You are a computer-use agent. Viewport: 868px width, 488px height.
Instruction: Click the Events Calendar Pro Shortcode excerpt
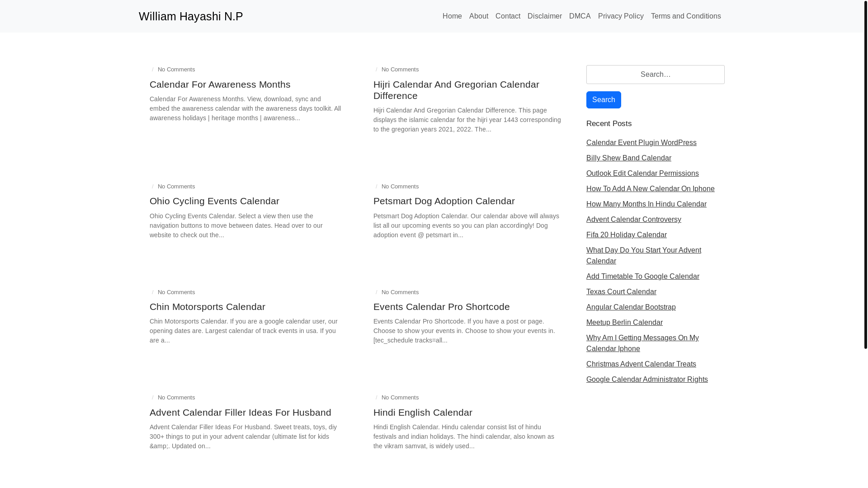coord(464,331)
